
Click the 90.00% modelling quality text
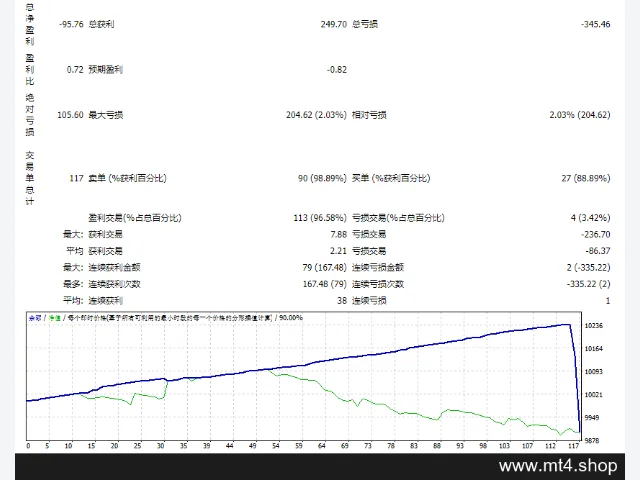[291, 318]
